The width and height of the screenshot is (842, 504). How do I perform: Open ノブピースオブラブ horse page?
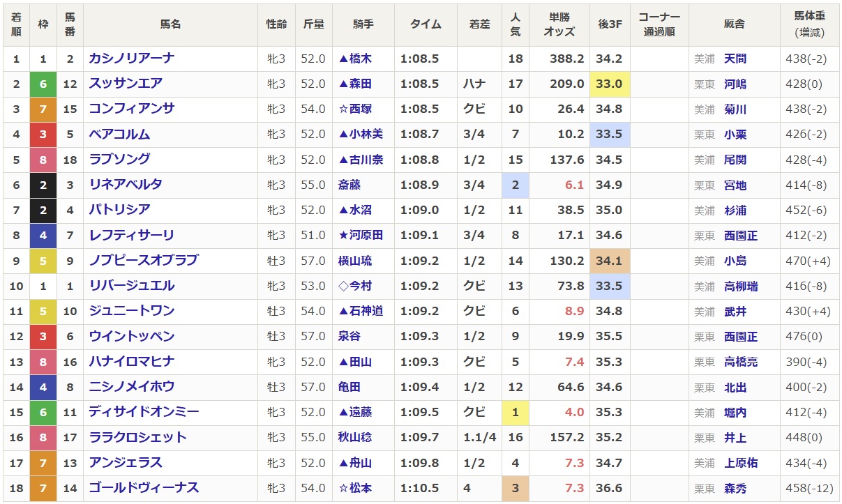pos(144,261)
